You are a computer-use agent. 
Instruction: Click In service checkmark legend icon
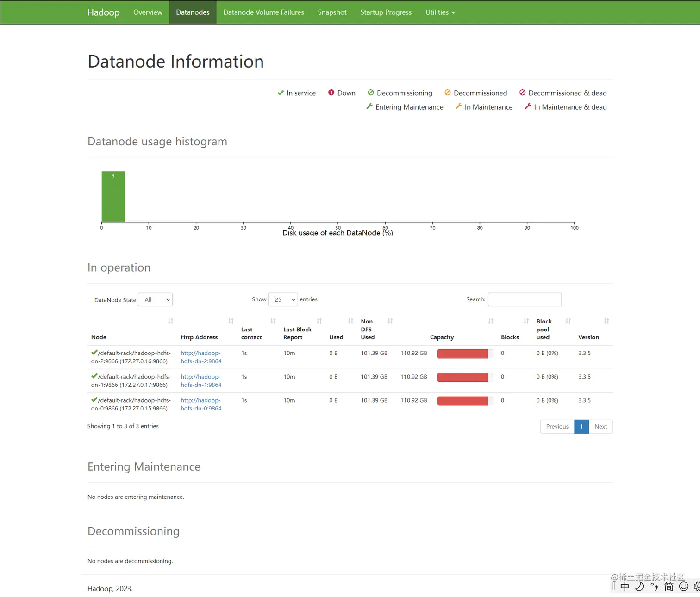(281, 93)
